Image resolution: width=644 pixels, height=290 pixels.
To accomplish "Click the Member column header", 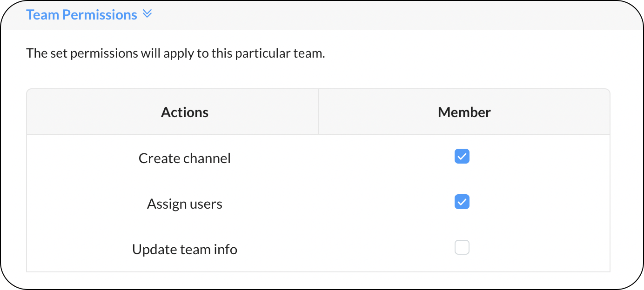I will [464, 112].
